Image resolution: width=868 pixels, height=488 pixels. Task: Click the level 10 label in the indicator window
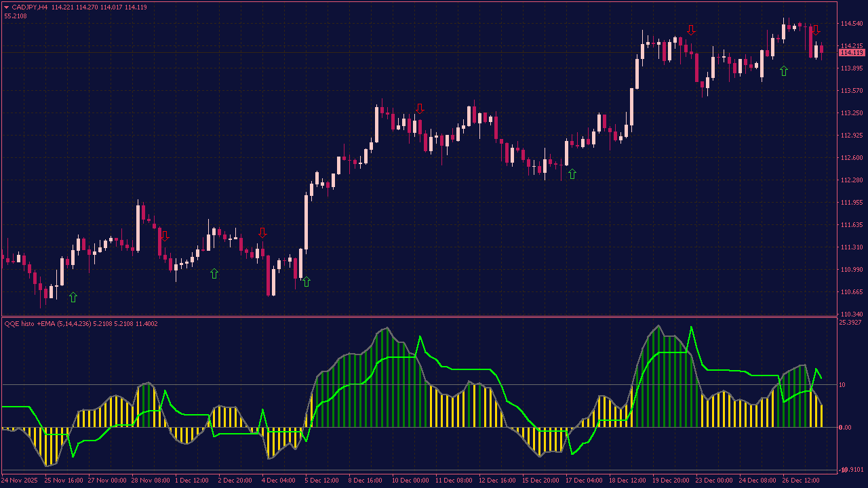[x=842, y=385]
